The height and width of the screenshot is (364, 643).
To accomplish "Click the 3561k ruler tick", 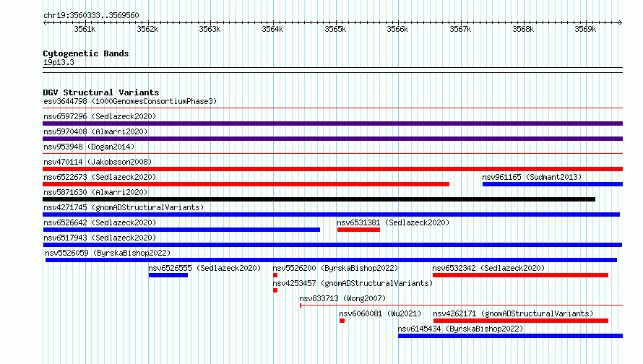I will click(85, 29).
